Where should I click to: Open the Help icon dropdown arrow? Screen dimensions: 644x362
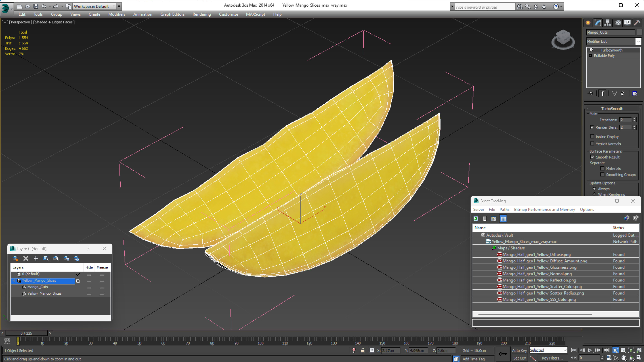[561, 7]
